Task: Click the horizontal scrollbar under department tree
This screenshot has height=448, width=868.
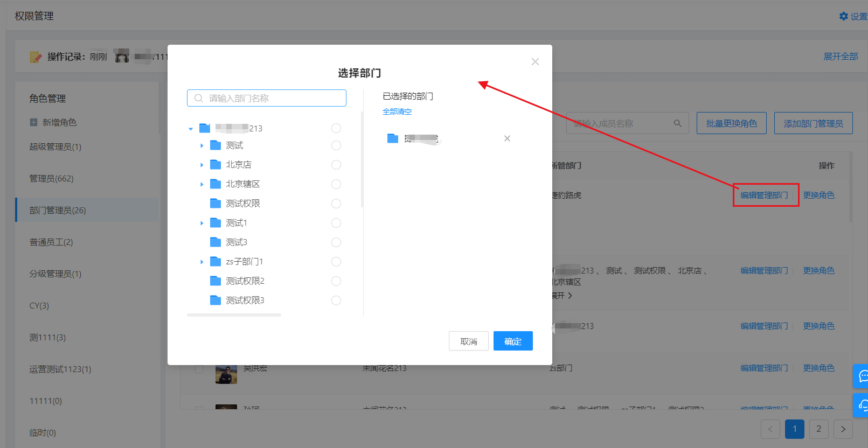Action: (x=234, y=315)
